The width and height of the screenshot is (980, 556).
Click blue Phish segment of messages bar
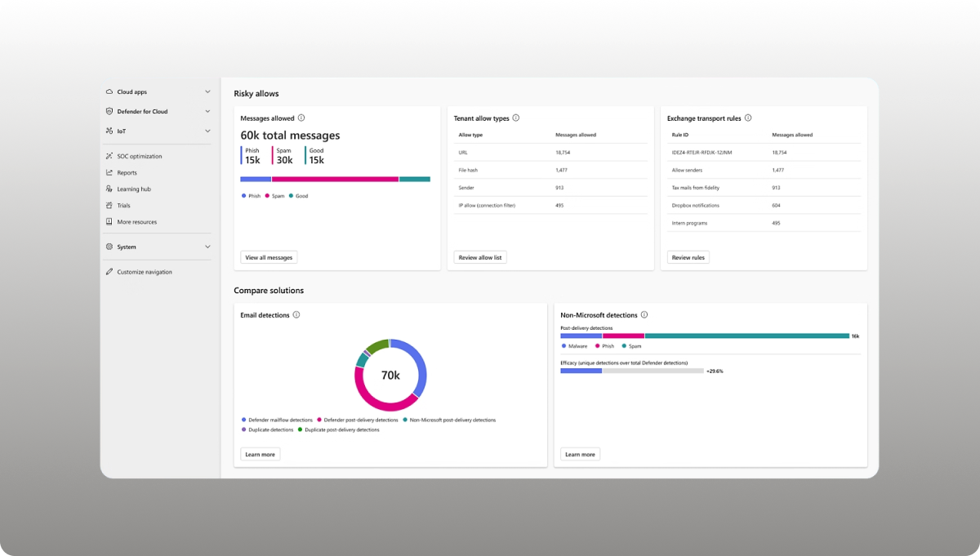(x=256, y=179)
